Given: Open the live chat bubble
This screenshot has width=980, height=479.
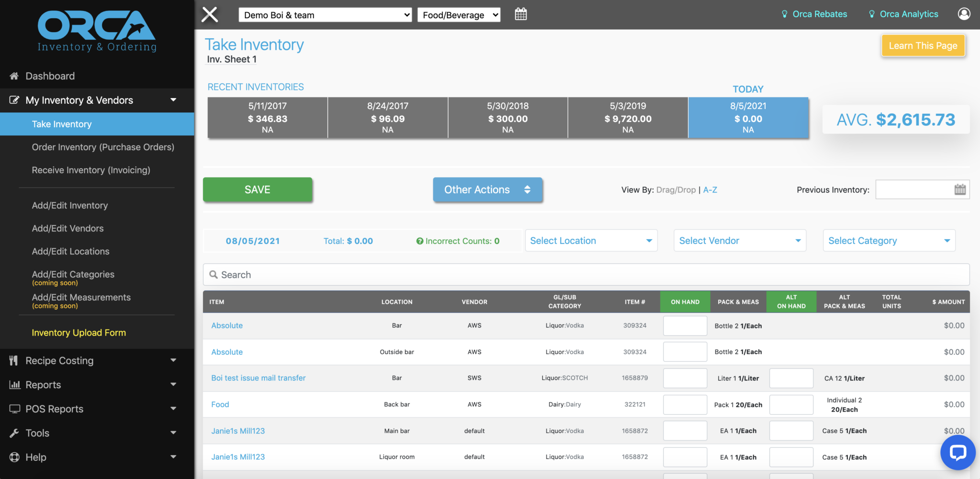Looking at the screenshot, I should tap(958, 452).
